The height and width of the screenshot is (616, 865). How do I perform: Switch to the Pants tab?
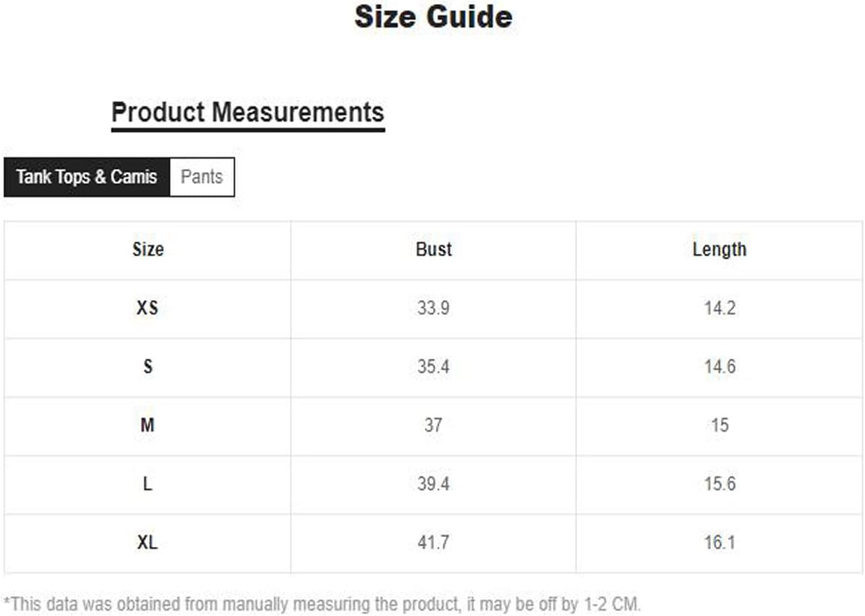pyautogui.click(x=202, y=177)
